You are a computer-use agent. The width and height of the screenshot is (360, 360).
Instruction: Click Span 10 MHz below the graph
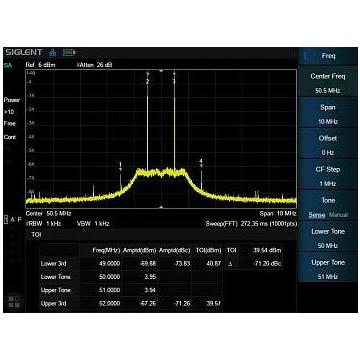point(278,213)
